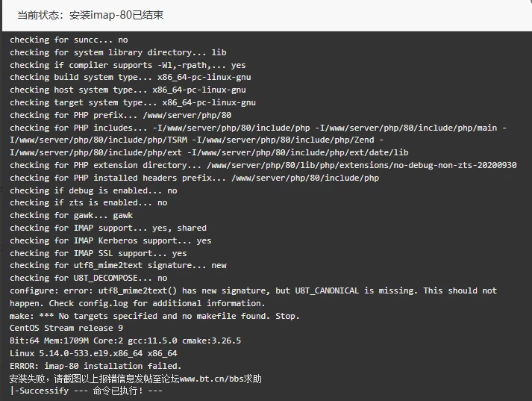This screenshot has height=401, width=532.
Task: Click the "checking for IMAP support" line
Action: click(x=108, y=228)
